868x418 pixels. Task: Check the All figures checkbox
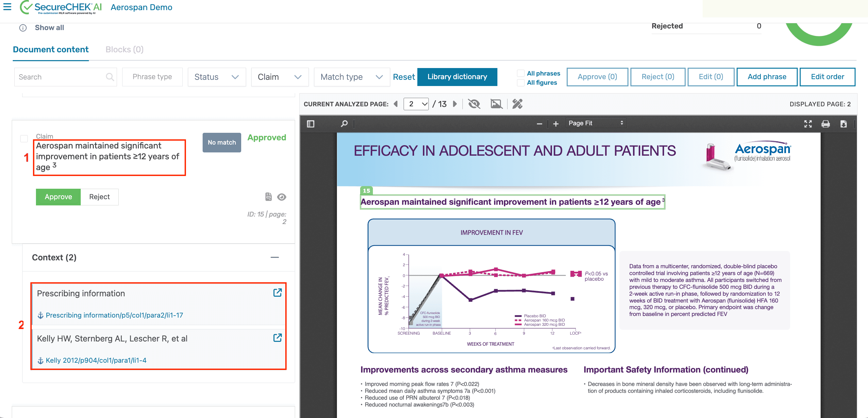[521, 82]
